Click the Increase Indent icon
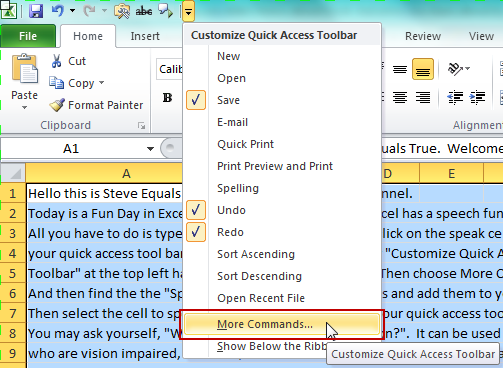The width and height of the screenshot is (503, 368). point(477,98)
